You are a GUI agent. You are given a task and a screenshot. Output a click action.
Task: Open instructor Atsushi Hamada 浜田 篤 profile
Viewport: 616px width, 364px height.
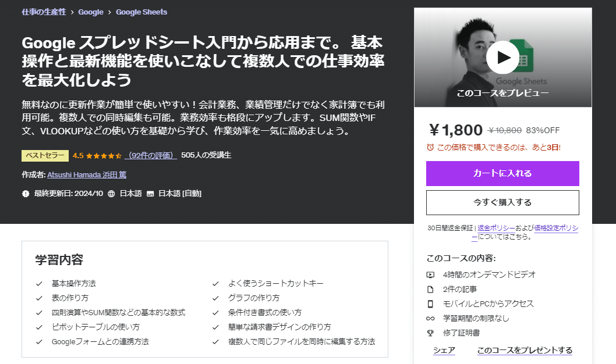86,174
